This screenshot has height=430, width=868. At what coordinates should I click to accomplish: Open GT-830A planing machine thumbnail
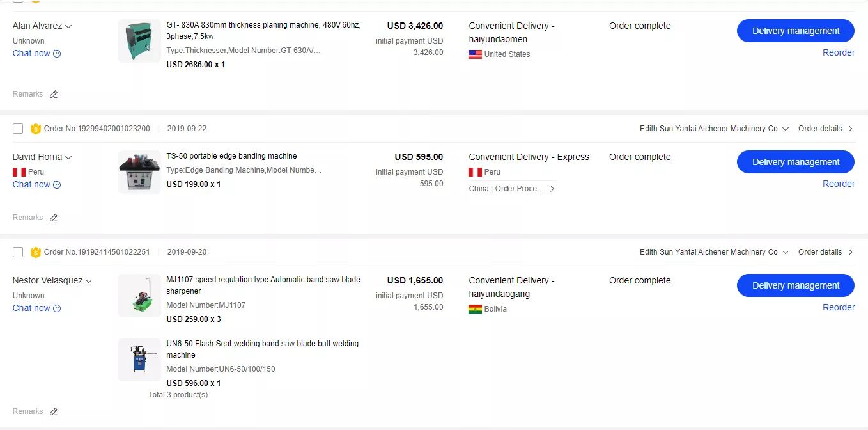(139, 41)
